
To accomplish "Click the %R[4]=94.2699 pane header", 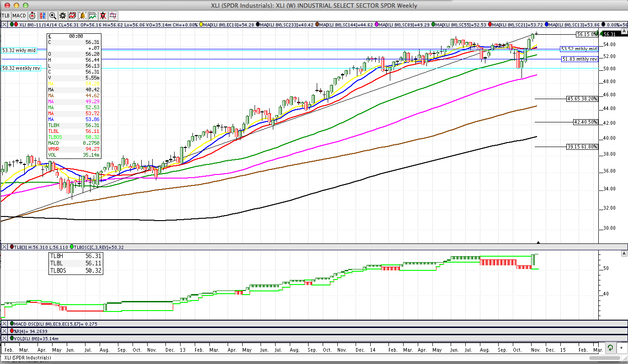I will pyautogui.click(x=314, y=331).
